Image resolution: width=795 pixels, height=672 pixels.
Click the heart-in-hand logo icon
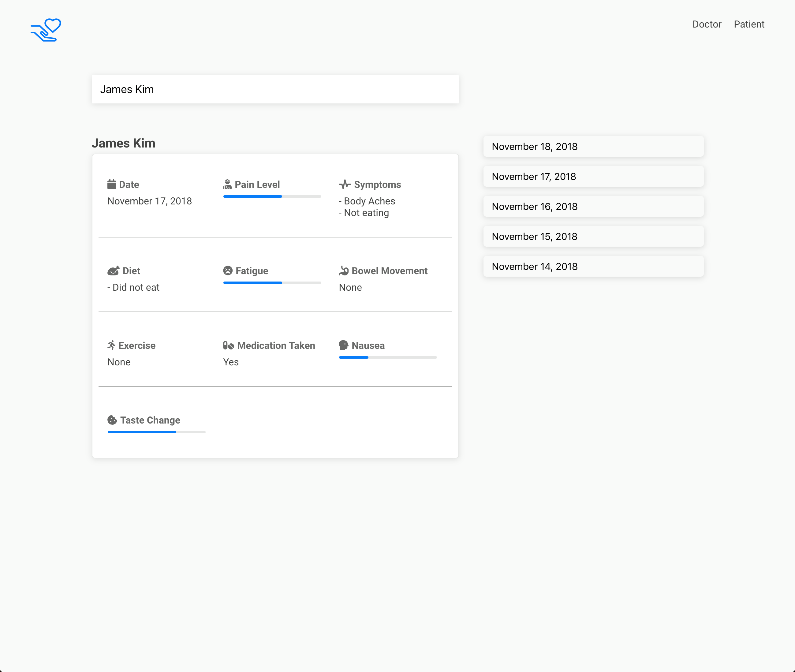46,30
